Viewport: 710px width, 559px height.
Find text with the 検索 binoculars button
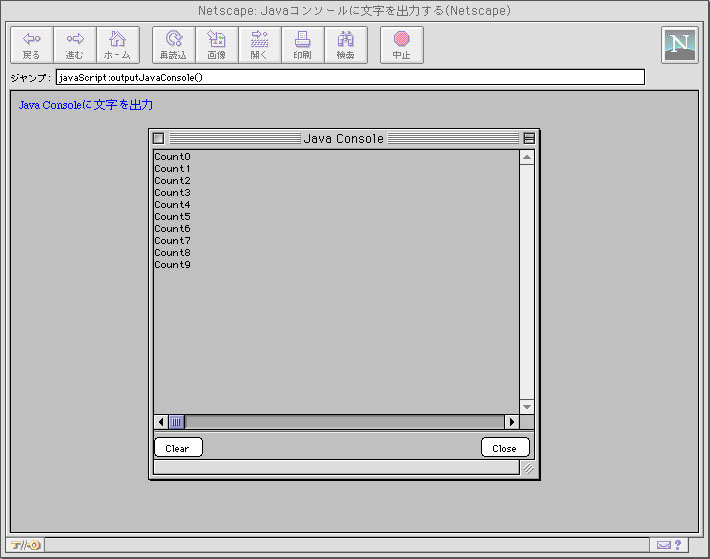(x=345, y=45)
